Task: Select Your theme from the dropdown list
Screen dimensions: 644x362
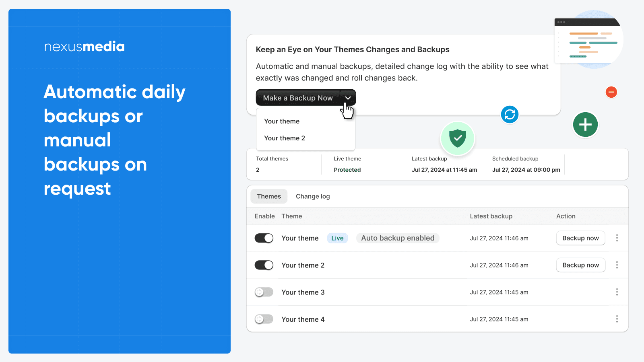Action: tap(282, 121)
